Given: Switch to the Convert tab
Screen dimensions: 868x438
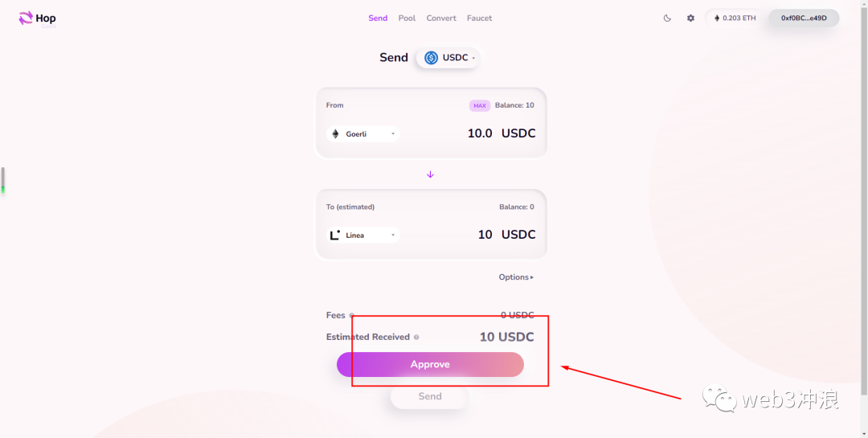Looking at the screenshot, I should [x=441, y=18].
